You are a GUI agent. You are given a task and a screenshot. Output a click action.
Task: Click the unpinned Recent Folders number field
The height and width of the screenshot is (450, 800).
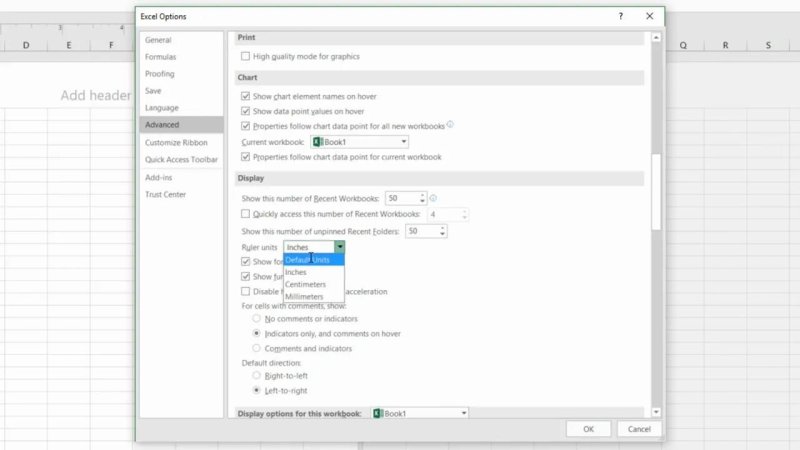tap(422, 231)
